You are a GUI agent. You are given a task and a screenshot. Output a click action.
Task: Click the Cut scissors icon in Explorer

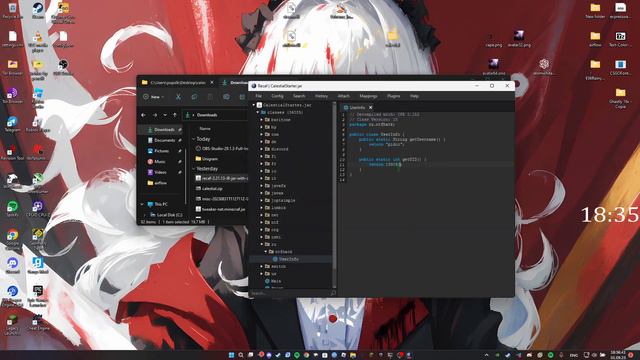178,97
